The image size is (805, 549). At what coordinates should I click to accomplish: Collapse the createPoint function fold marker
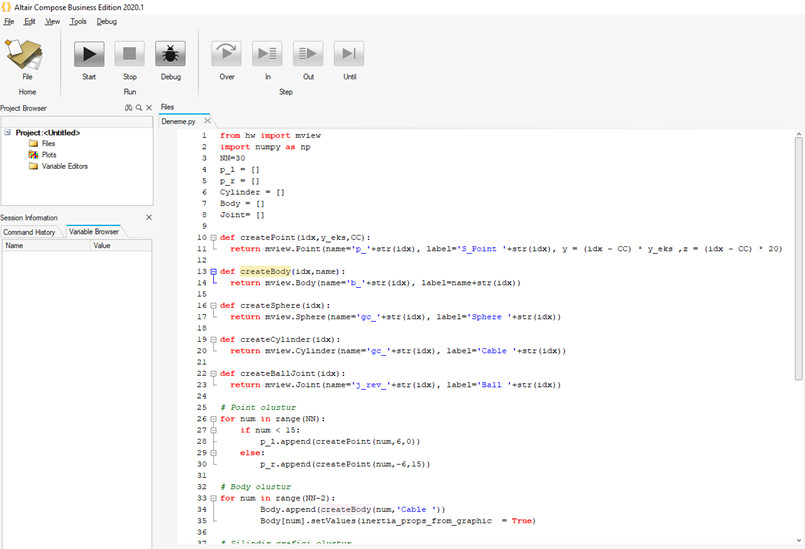pyautogui.click(x=213, y=237)
